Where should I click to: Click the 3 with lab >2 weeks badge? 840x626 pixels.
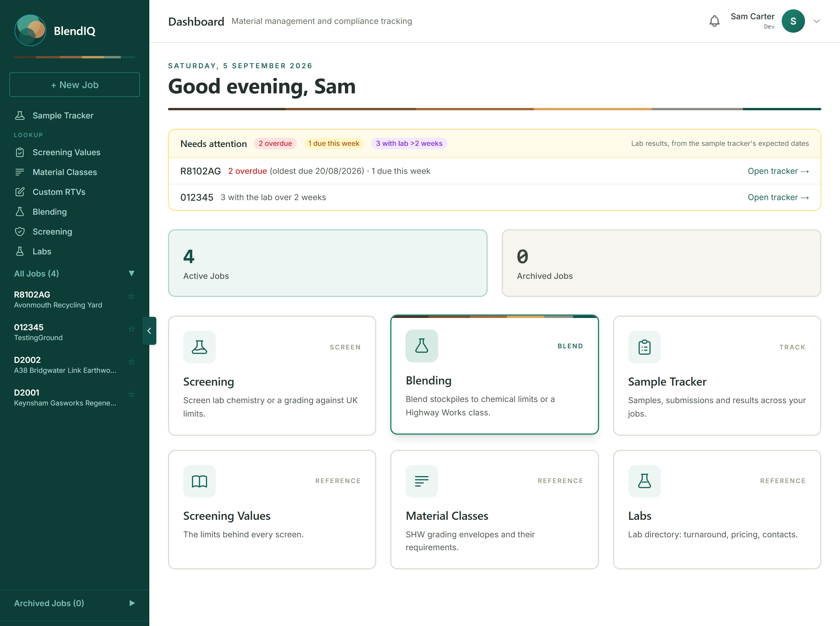pyautogui.click(x=409, y=144)
